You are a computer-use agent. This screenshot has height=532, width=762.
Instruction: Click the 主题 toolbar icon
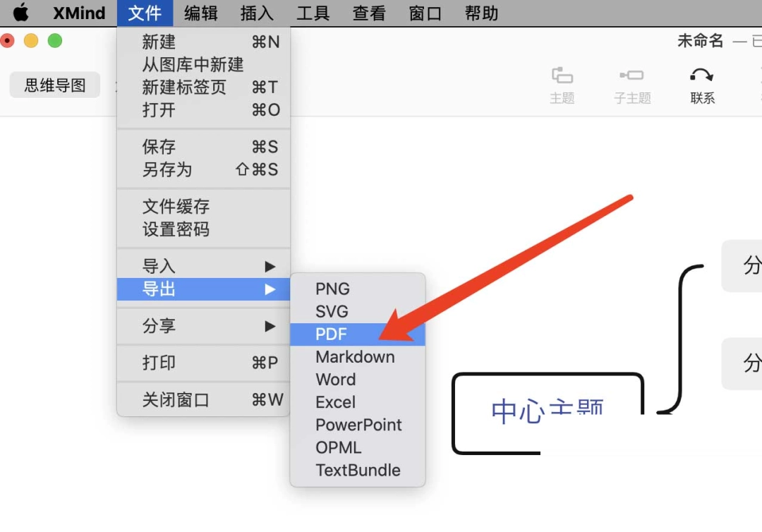pos(562,85)
